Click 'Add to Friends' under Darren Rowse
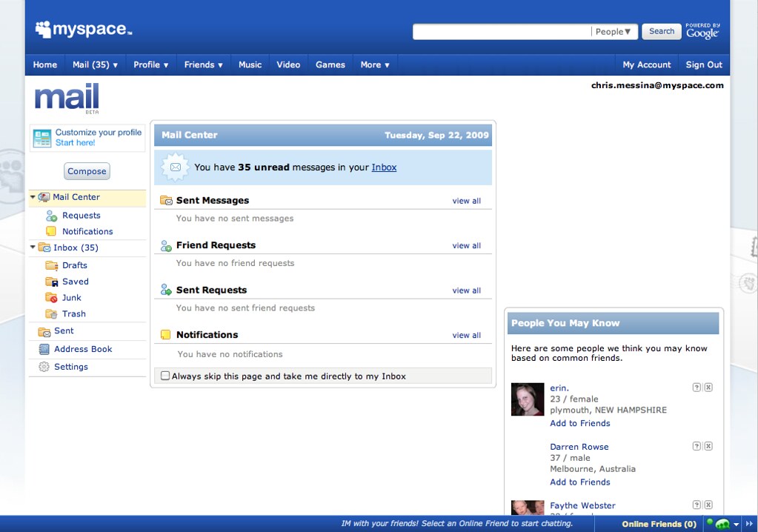This screenshot has height=532, width=758. pyautogui.click(x=579, y=482)
